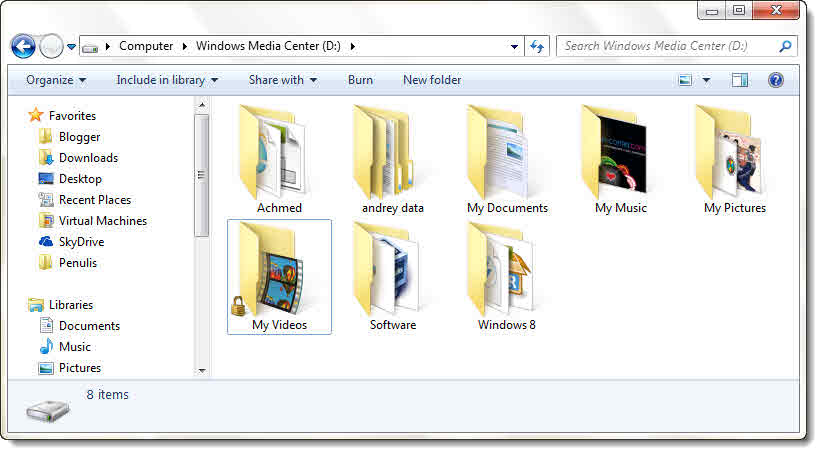This screenshot has height=455, width=822.
Task: Click the Recent Places icon
Action: (x=46, y=199)
